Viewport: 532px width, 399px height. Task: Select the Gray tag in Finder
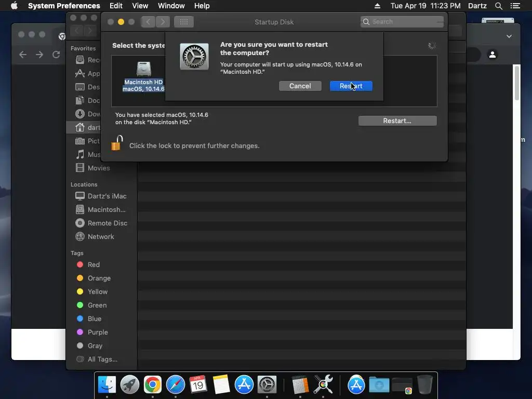tap(89, 346)
